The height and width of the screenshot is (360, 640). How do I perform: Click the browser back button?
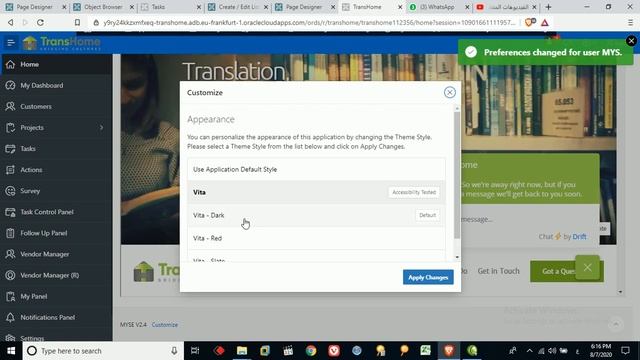[11, 22]
